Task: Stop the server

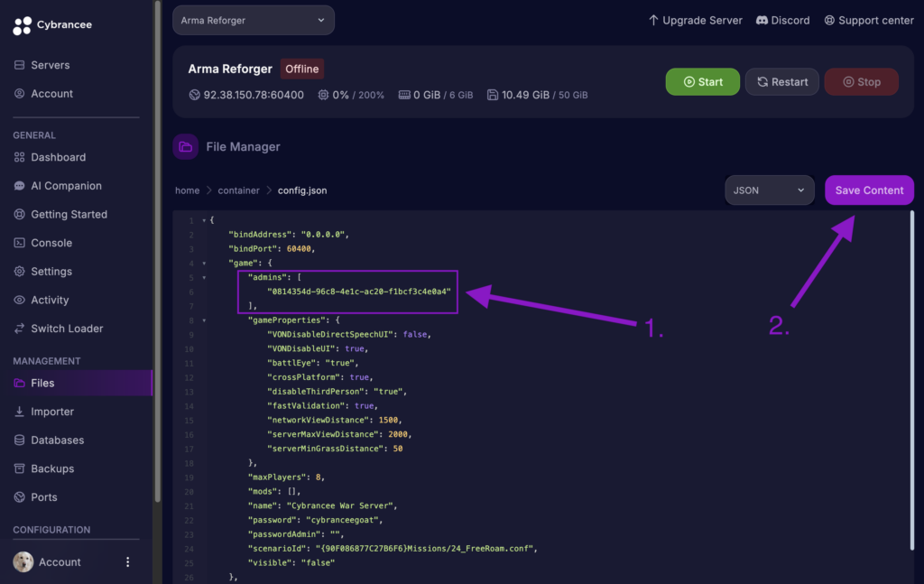Action: click(x=862, y=82)
